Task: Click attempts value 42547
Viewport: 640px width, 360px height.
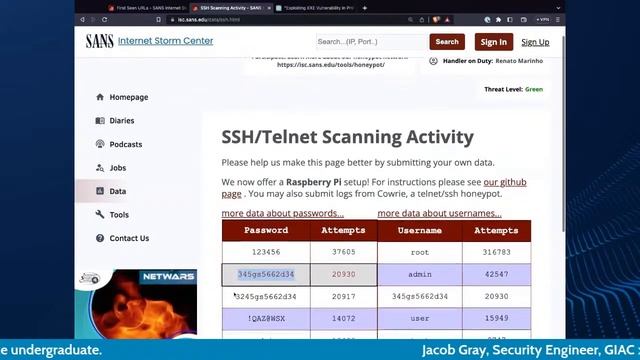Action: (496, 274)
